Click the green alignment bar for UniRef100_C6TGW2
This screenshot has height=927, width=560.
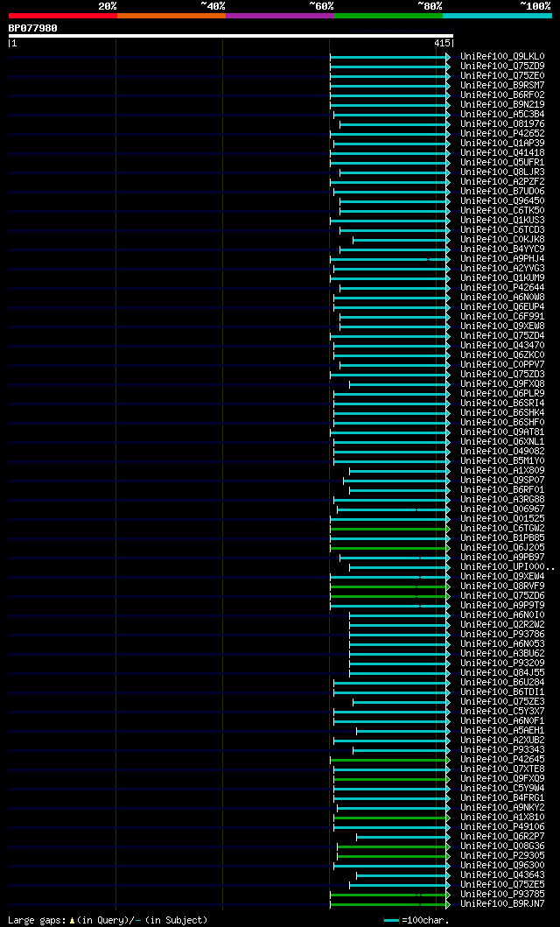coord(388,529)
